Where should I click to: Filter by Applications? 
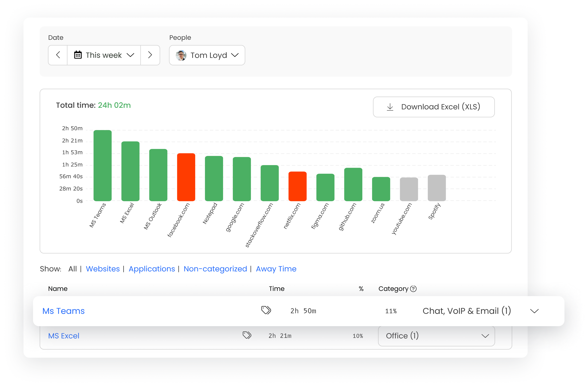tap(152, 269)
